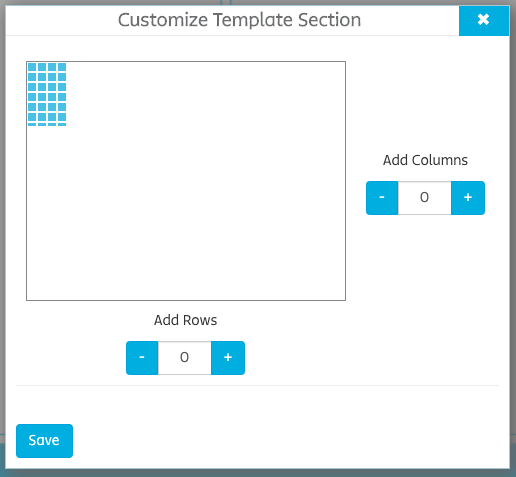
Task: Select sixth-row, second-column blue grid cell
Action: click(42, 117)
